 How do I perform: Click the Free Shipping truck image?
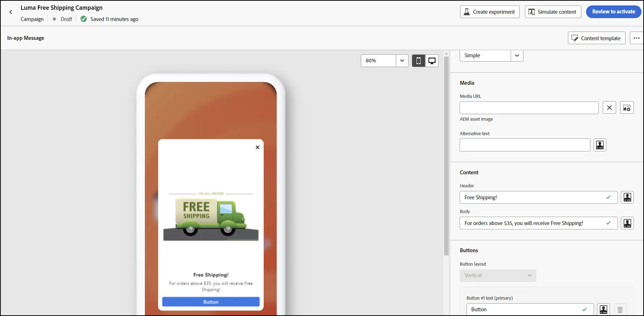click(211, 216)
